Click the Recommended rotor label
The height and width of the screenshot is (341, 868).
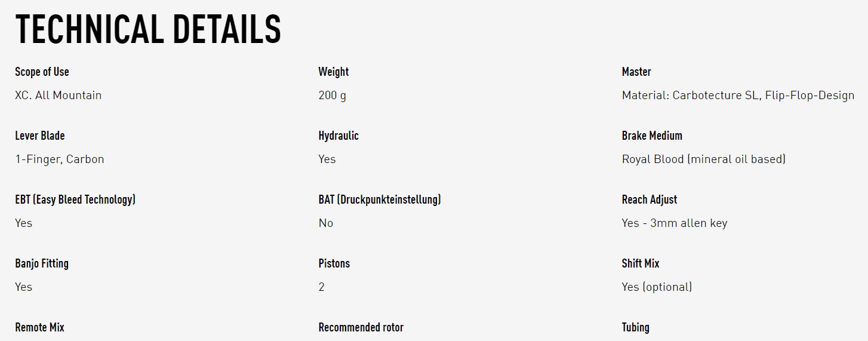(361, 327)
